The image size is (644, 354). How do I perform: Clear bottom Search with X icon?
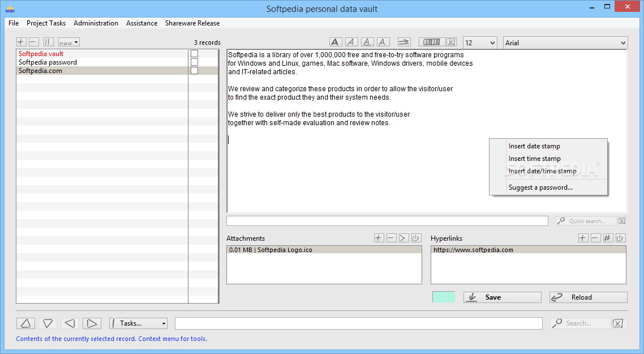[618, 323]
